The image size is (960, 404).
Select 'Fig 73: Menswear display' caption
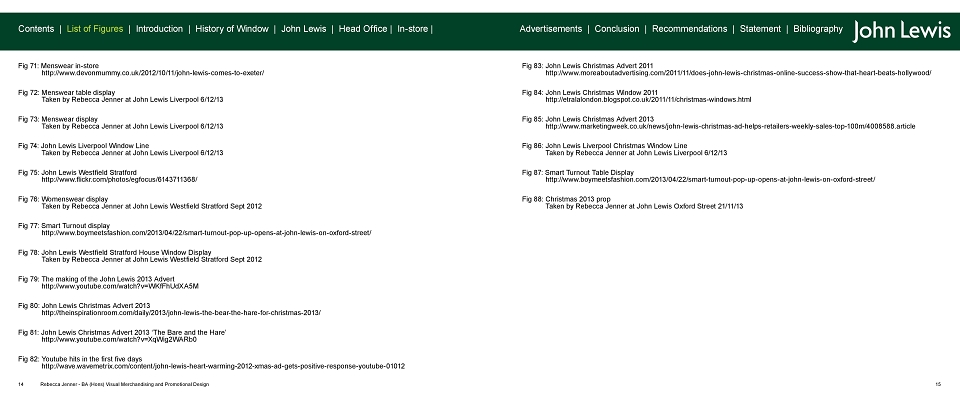pyautogui.click(x=58, y=119)
